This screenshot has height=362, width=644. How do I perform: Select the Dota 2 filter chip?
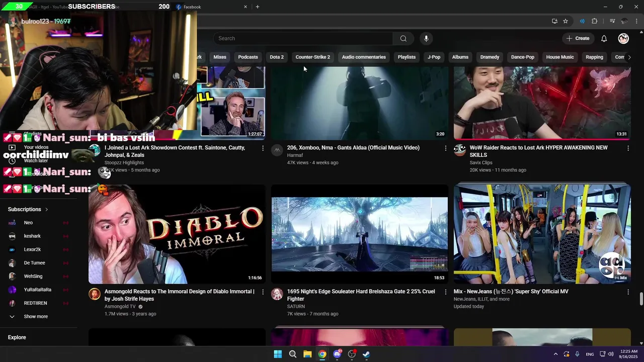click(277, 57)
